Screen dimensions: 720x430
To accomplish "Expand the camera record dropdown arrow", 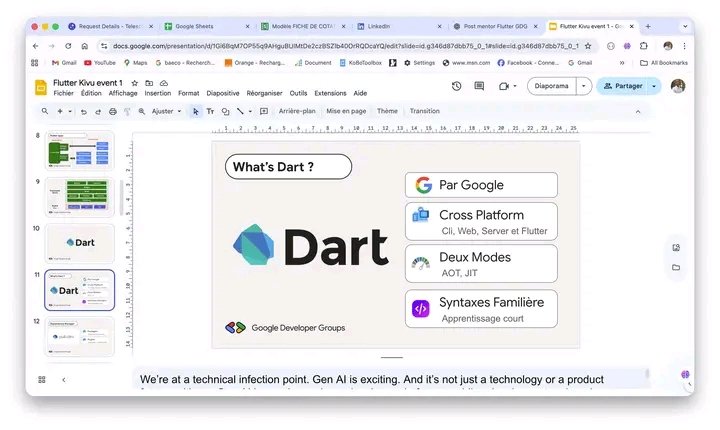I will 515,86.
